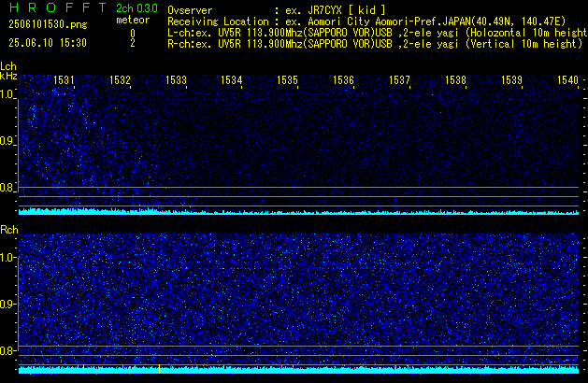
Task: Click the Lch cyan signal level strip
Action: click(298, 212)
